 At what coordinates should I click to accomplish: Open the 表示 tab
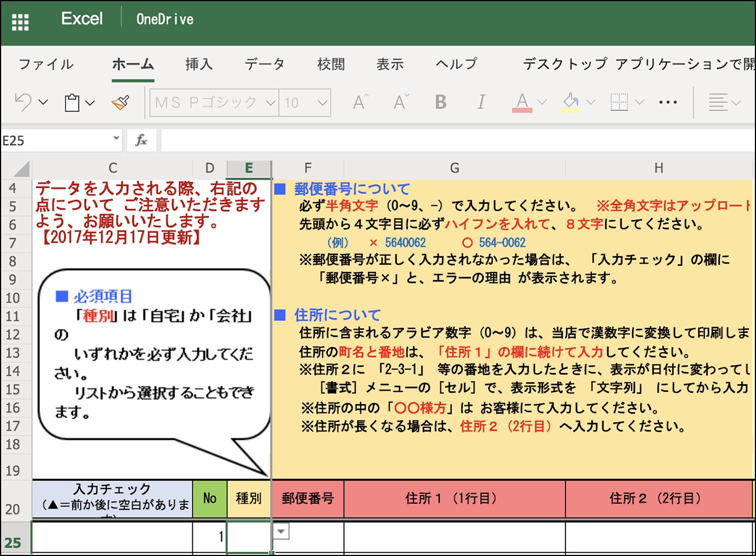point(390,64)
